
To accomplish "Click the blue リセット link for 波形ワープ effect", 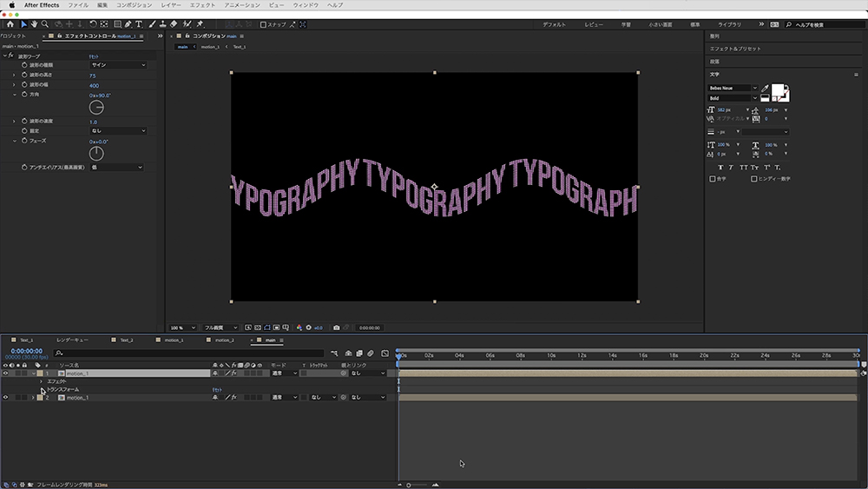I will click(x=94, y=56).
